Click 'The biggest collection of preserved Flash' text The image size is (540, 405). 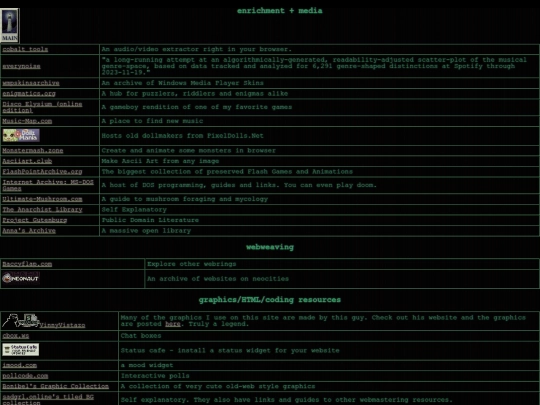click(x=227, y=172)
